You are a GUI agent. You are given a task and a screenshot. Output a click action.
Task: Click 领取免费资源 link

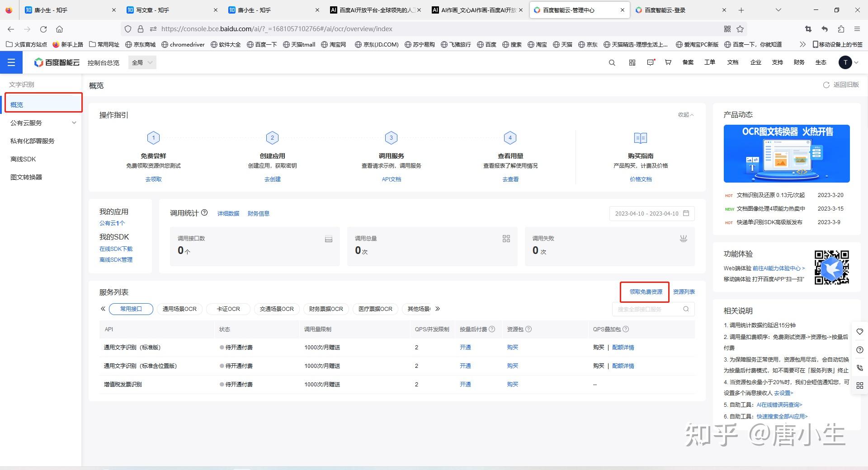coord(646,292)
